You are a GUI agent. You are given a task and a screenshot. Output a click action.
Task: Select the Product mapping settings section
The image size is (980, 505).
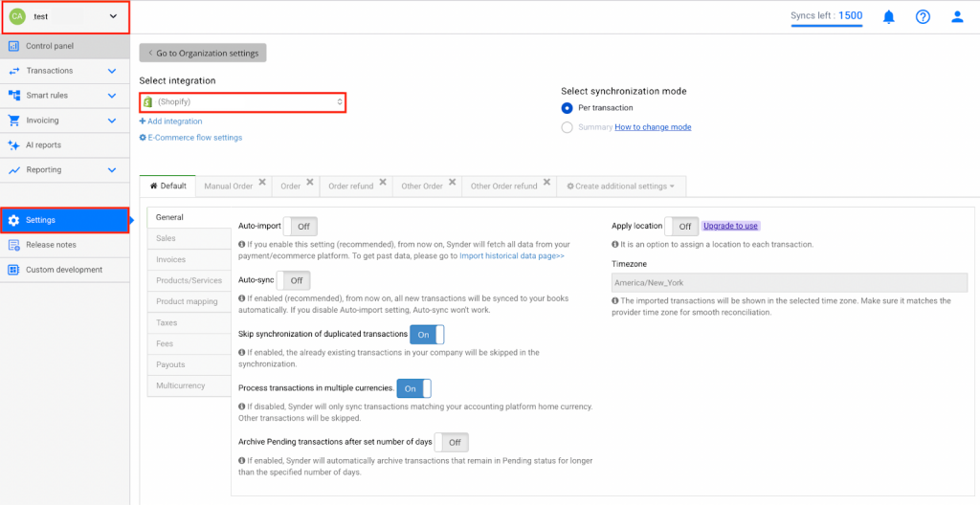point(187,302)
